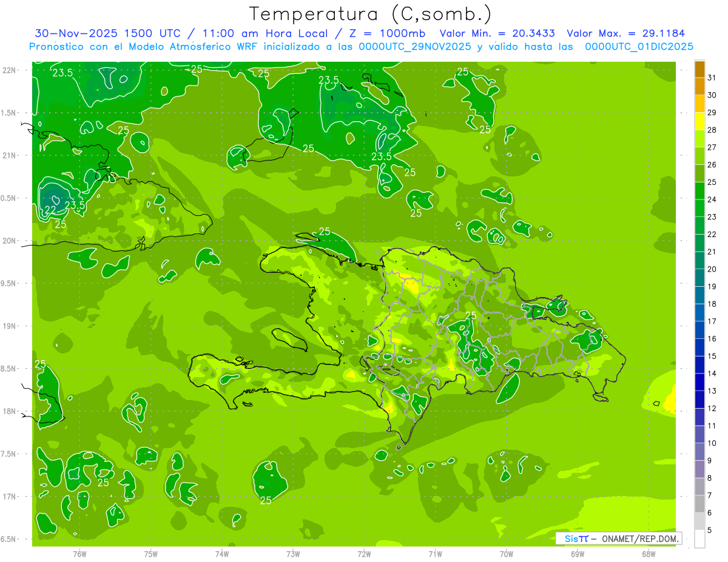
Task: Click the 18N latitude axis label
Action: click(x=10, y=411)
